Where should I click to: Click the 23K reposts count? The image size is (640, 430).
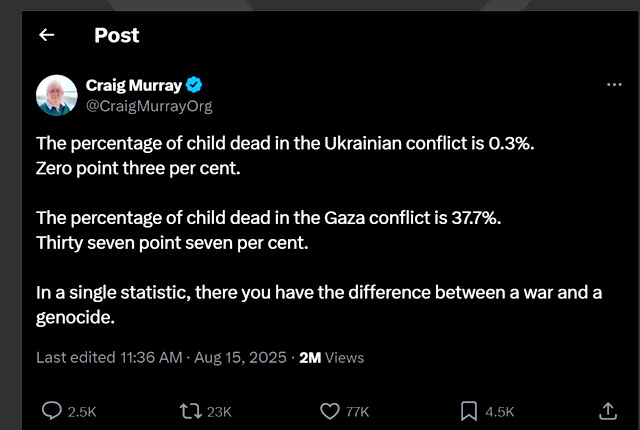click(x=219, y=411)
